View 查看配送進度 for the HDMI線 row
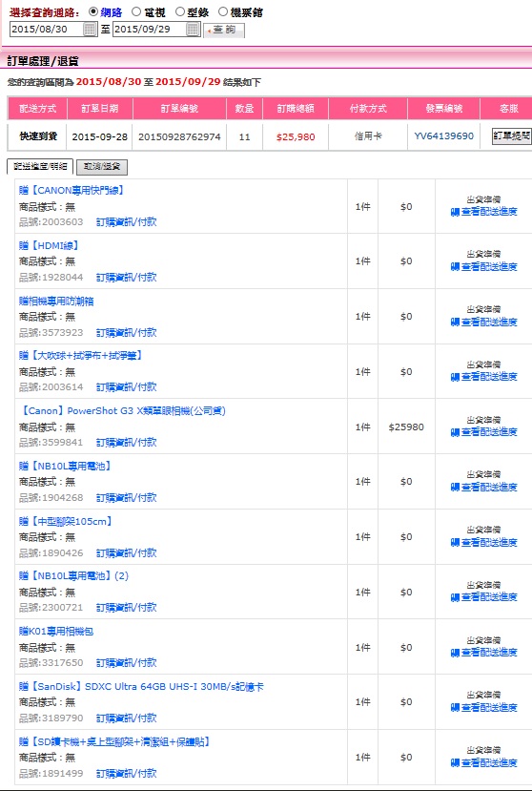This screenshot has height=791, width=532. click(484, 266)
